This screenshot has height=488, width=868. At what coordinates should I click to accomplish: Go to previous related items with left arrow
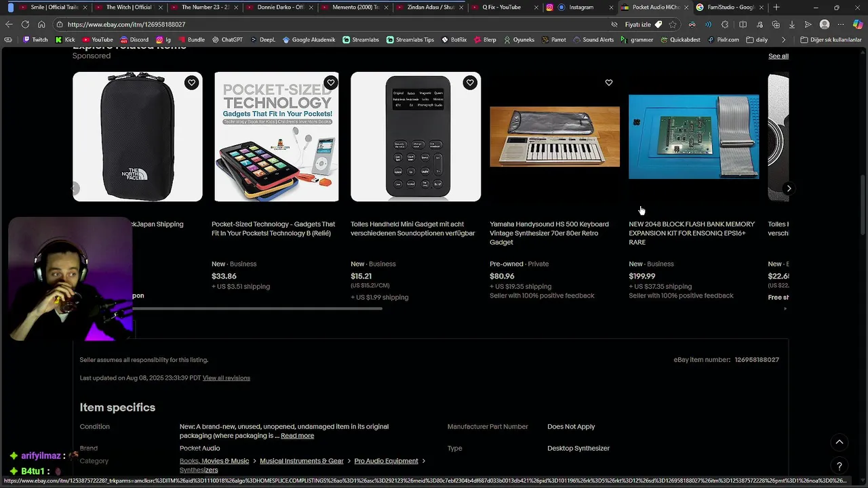click(76, 188)
